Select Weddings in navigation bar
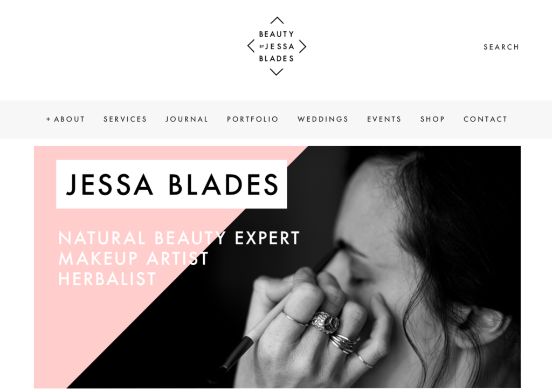The image size is (552, 392). 323,119
